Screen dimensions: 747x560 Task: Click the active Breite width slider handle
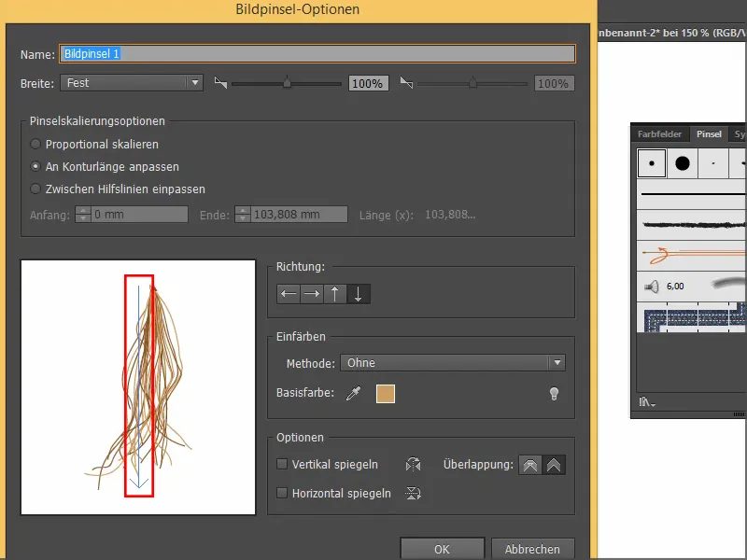[x=287, y=82]
